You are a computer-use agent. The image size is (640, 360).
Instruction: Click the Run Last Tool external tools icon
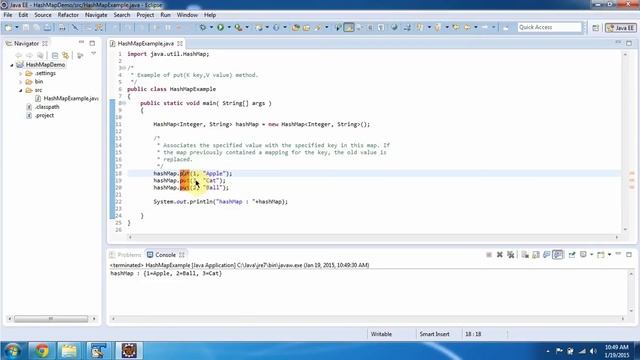point(238,27)
